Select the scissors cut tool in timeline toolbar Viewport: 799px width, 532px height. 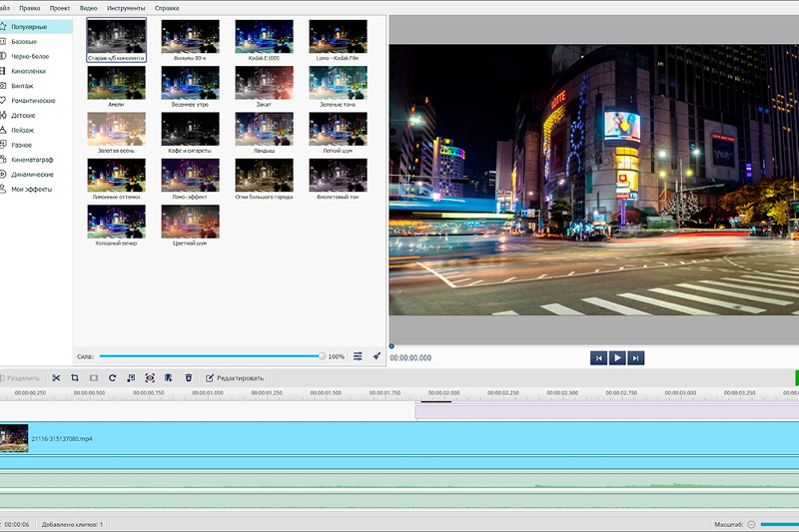tap(56, 377)
